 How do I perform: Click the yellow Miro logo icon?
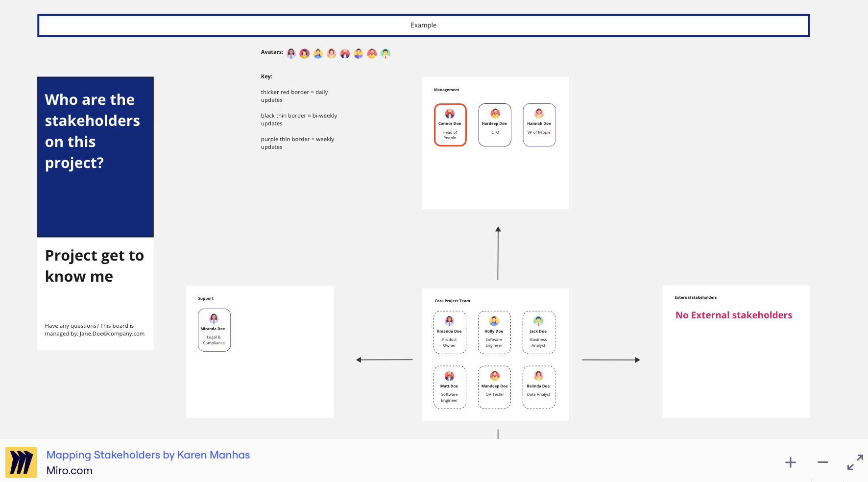tap(21, 461)
